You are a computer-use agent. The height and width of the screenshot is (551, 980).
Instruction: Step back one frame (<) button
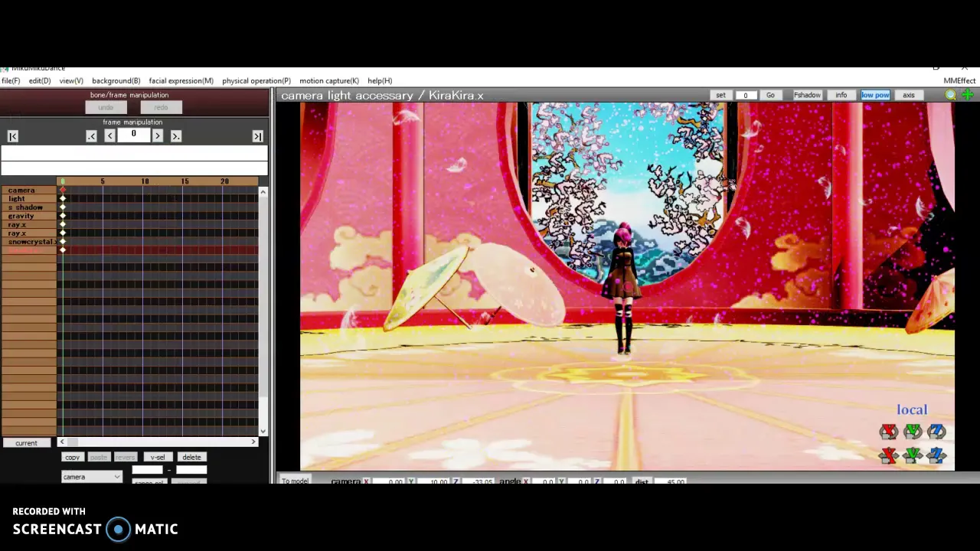point(109,135)
